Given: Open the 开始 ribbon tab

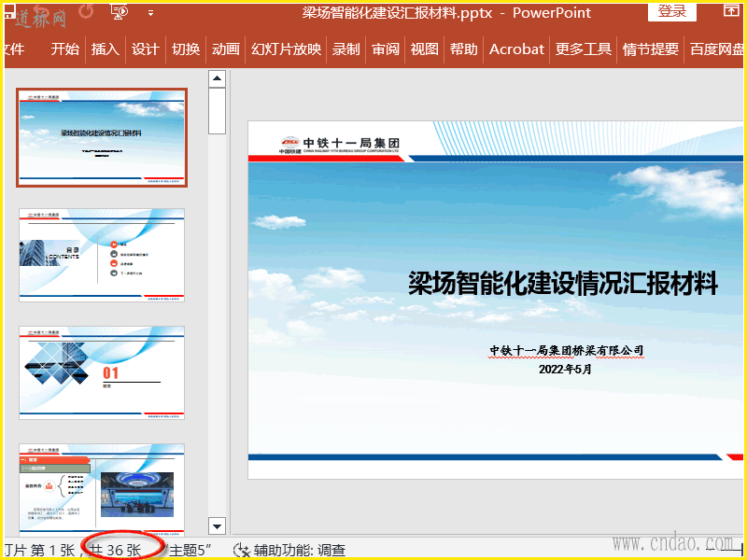Looking at the screenshot, I should click(x=64, y=49).
